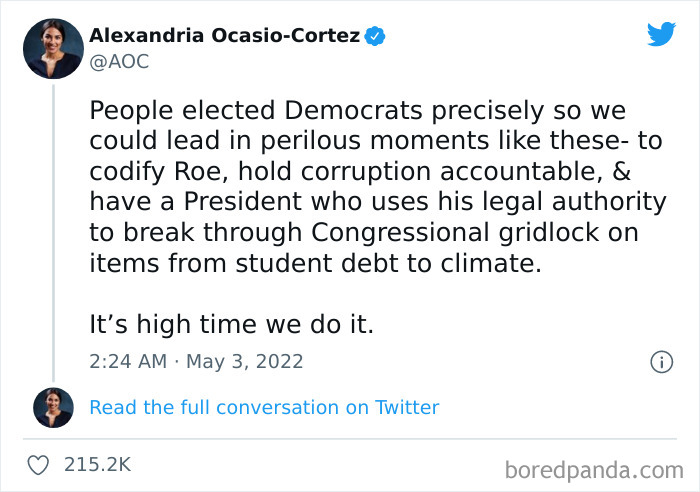Click the boredpanda.com watermark
The height and width of the screenshot is (492, 700).
[593, 467]
